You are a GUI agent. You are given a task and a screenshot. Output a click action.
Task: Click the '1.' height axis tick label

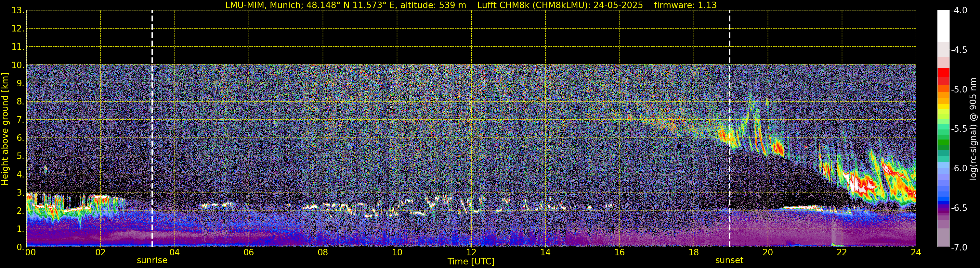coord(20,229)
